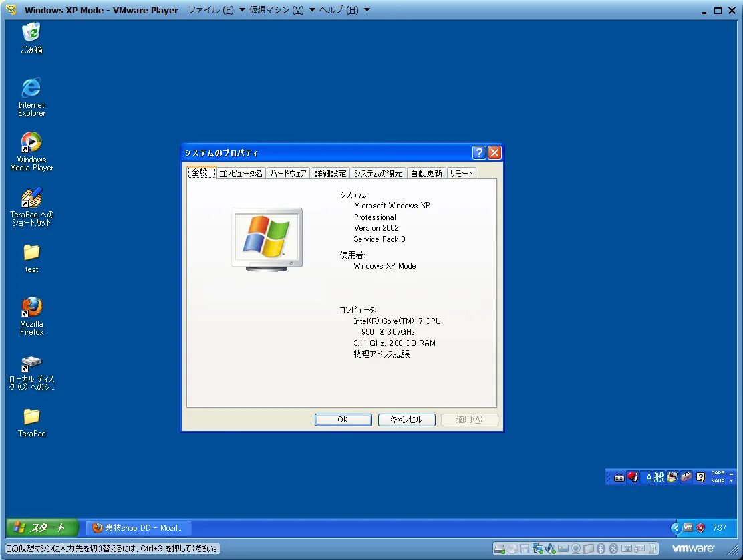743x560 pixels.
Task: Switch to the システムの復元 tab
Action: [x=378, y=173]
